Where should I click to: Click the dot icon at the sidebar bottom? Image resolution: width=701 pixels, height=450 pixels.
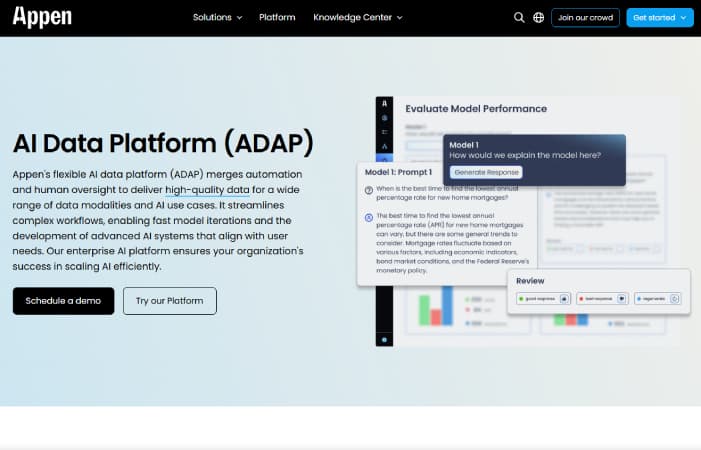point(385,339)
